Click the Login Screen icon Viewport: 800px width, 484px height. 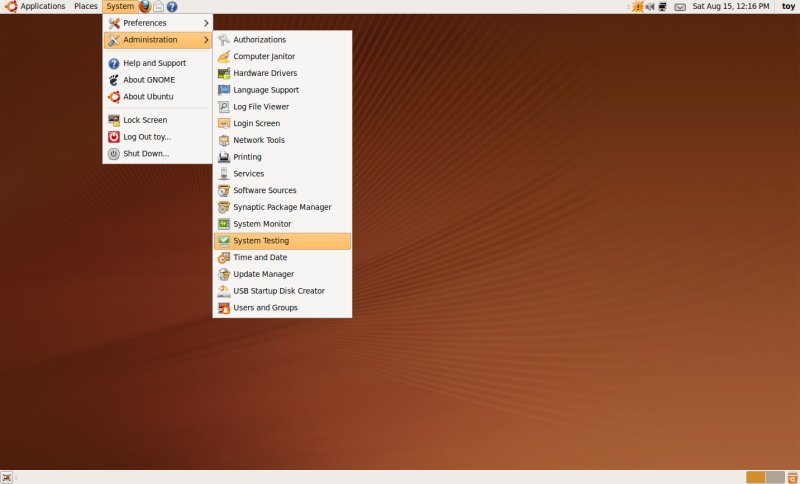pos(224,123)
